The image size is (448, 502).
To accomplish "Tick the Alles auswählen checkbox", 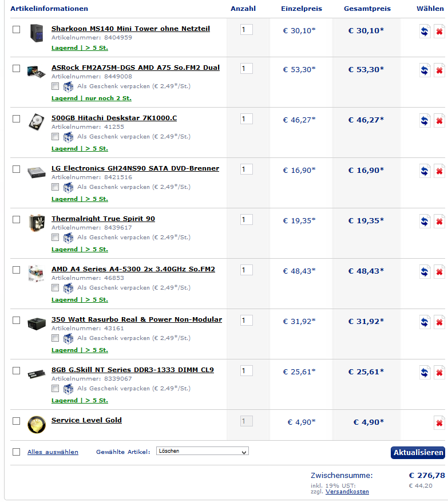I will tap(17, 452).
